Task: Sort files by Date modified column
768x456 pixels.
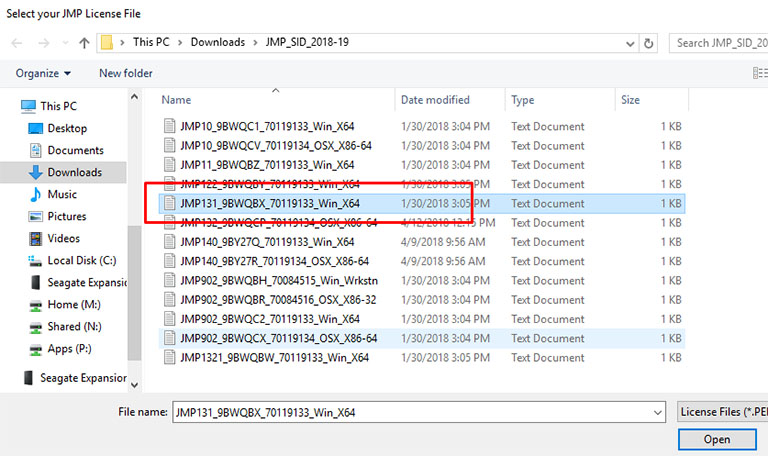Action: [435, 100]
